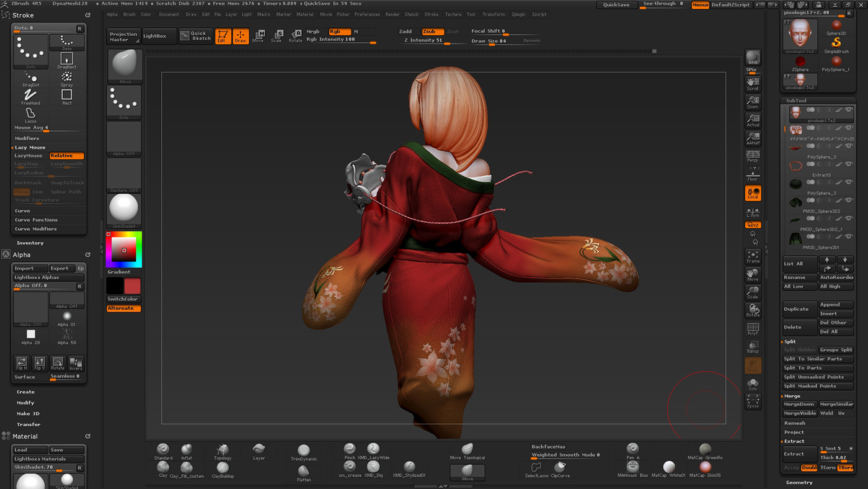The width and height of the screenshot is (868, 489).
Task: Activate Edit mode button
Action: (x=223, y=36)
